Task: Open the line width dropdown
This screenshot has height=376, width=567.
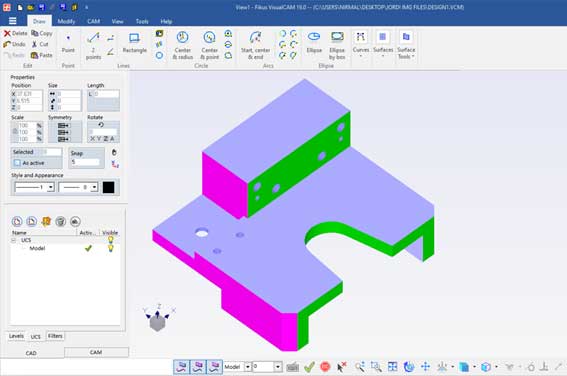Action: (x=94, y=187)
